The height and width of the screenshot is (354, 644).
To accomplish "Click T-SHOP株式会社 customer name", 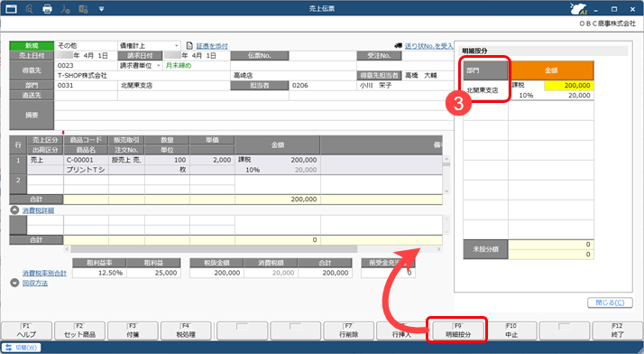I will (x=82, y=76).
